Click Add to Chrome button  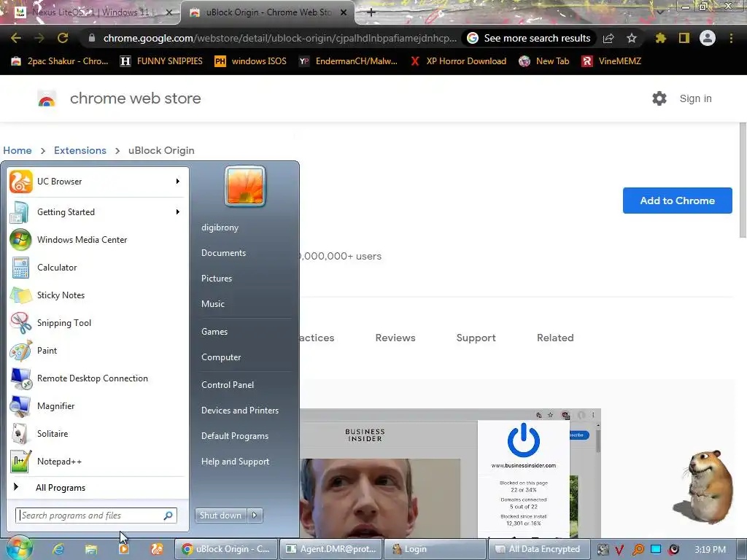(x=677, y=201)
